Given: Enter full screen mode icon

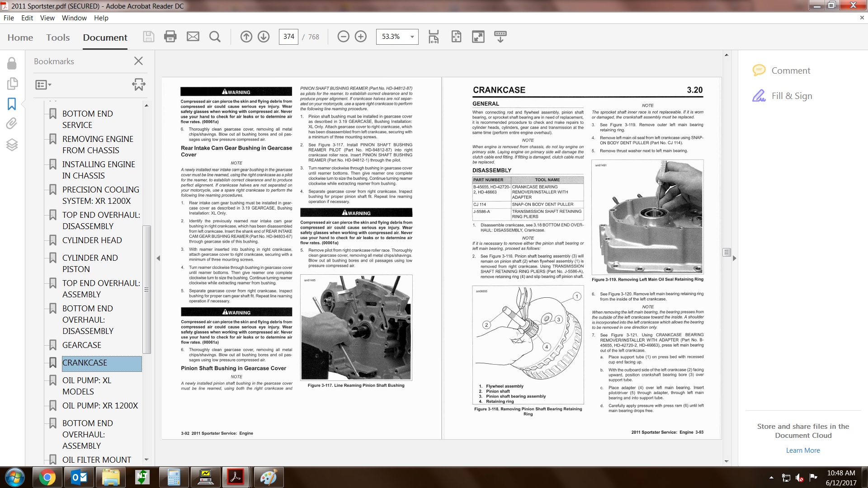Looking at the screenshot, I should [x=478, y=37].
